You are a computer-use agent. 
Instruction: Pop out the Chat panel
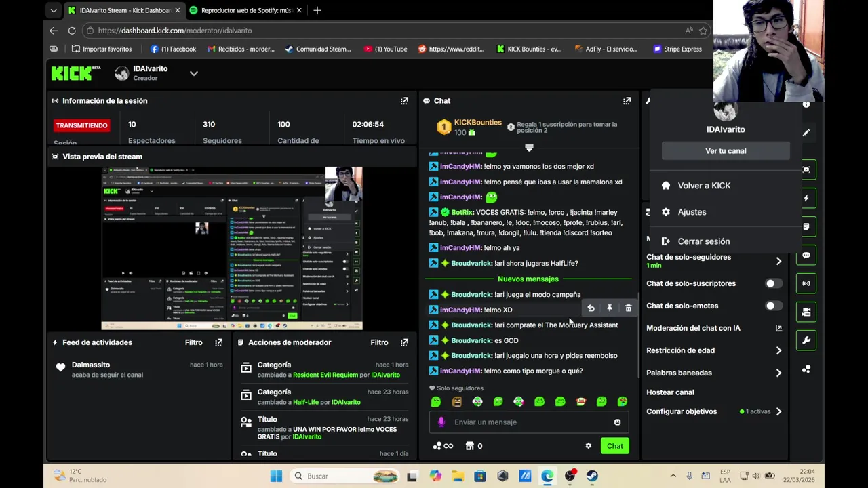coord(627,101)
